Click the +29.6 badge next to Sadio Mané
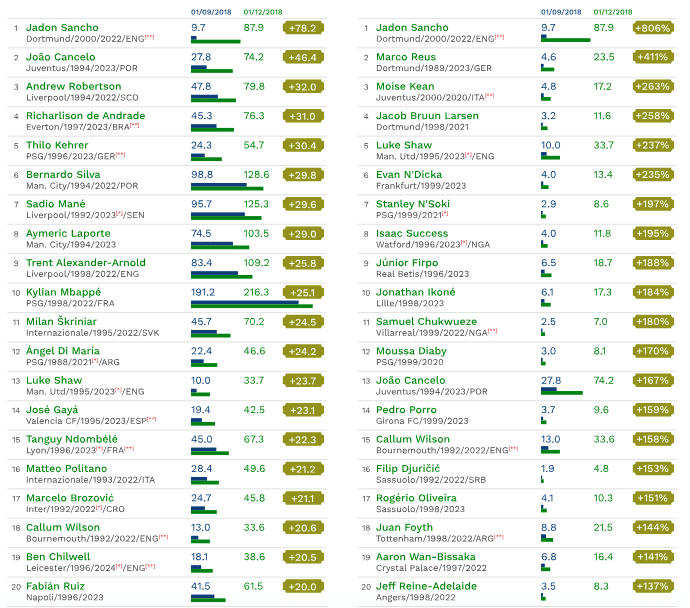The width and height of the screenshot is (690, 608). [302, 204]
